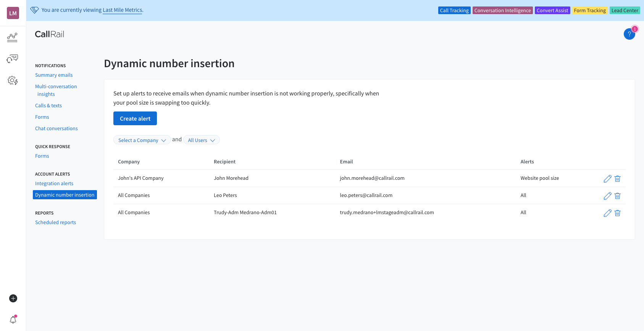Click the Create alert button
The height and width of the screenshot is (331, 644).
pyautogui.click(x=135, y=118)
